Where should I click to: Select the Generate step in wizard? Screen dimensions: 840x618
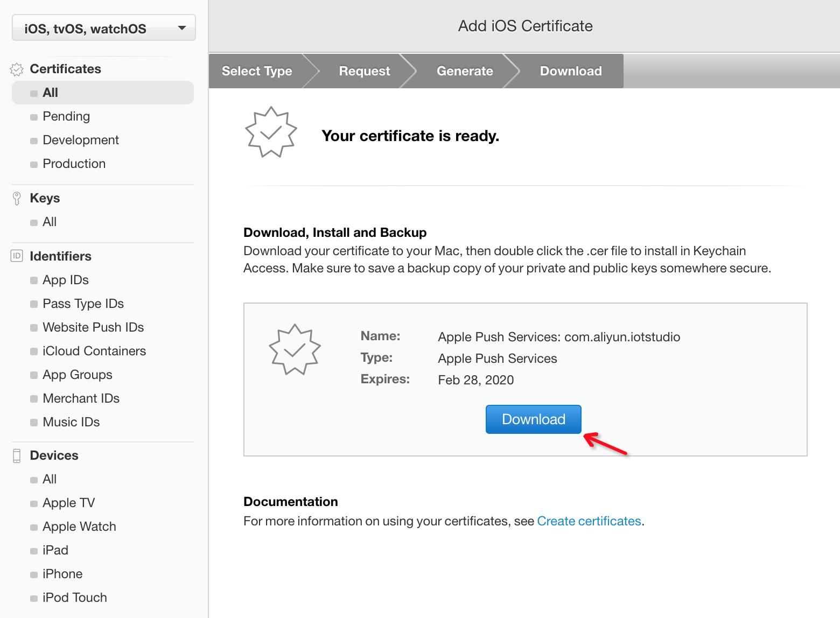(x=464, y=71)
